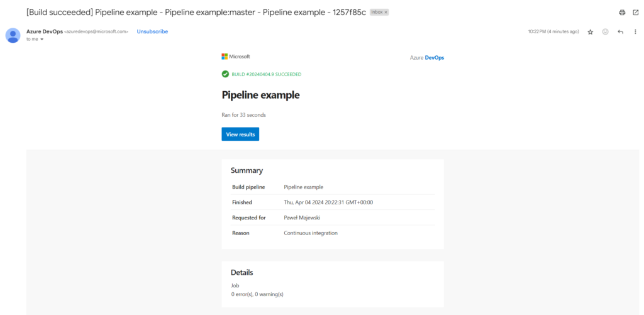Viewport: 644px width, 315px height.
Task: Expand the "to me" recipient details arrow
Action: [x=42, y=39]
